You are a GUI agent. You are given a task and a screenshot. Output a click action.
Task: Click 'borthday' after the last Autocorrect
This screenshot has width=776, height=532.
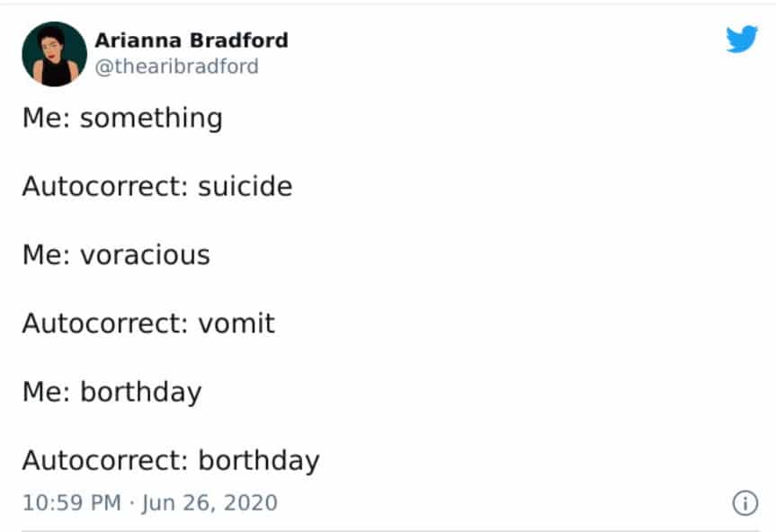coord(259,460)
